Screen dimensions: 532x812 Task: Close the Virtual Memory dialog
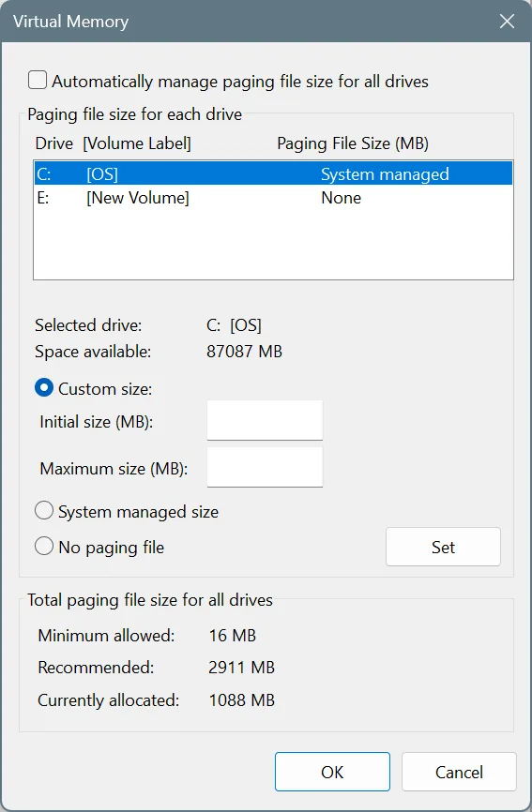[x=507, y=22]
